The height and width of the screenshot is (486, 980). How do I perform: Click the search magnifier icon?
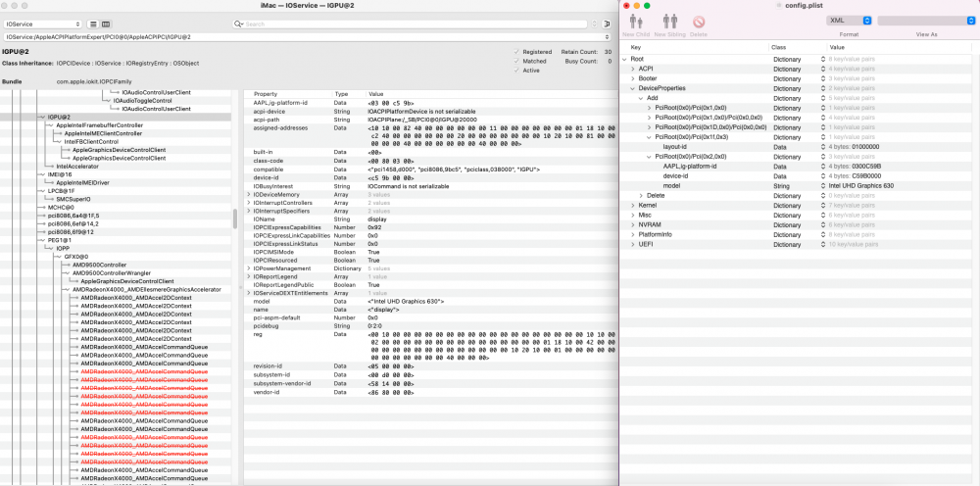(239, 24)
